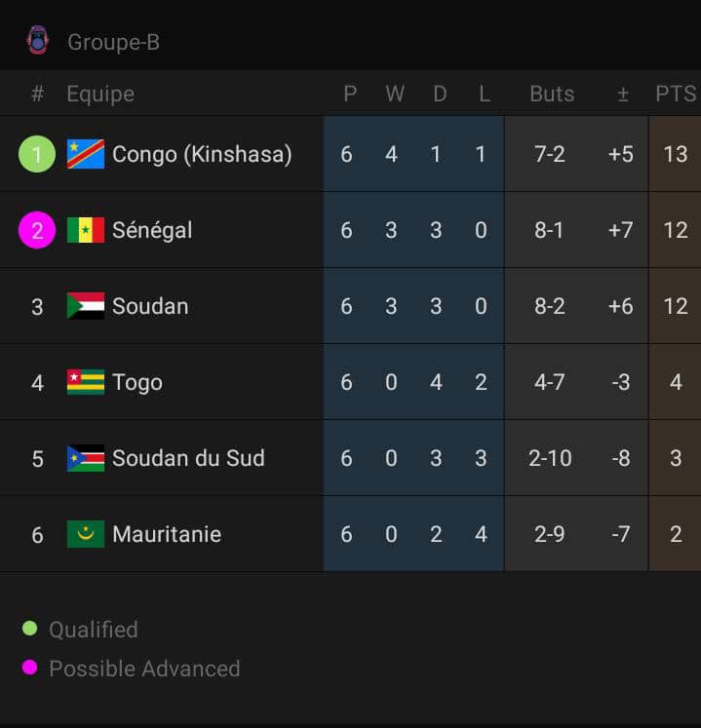Click the Soudan flag icon
This screenshot has height=728, width=701.
(86, 306)
